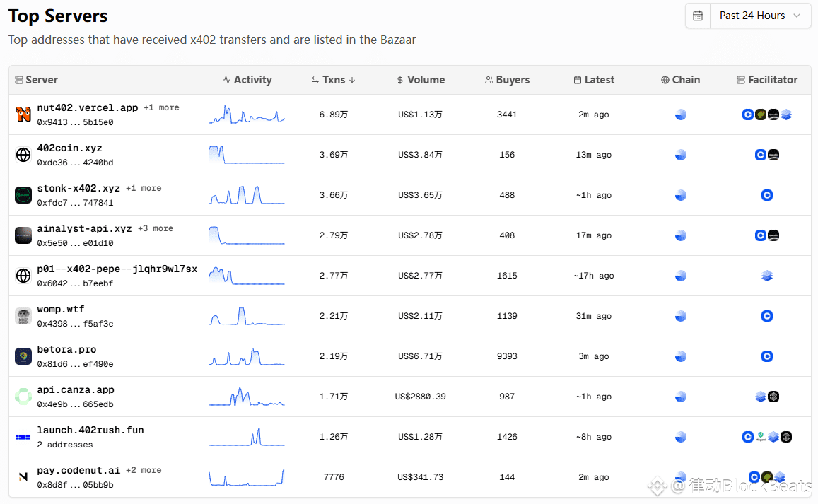Click the chain icon in the betora.pro row
Viewport: 818px width, 504px height.
pos(680,356)
